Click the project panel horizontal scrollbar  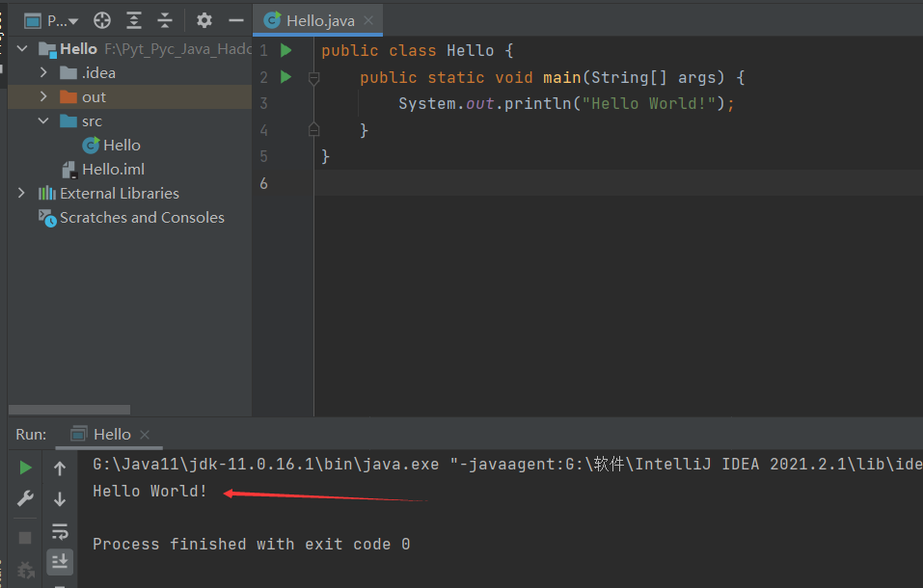[69, 410]
